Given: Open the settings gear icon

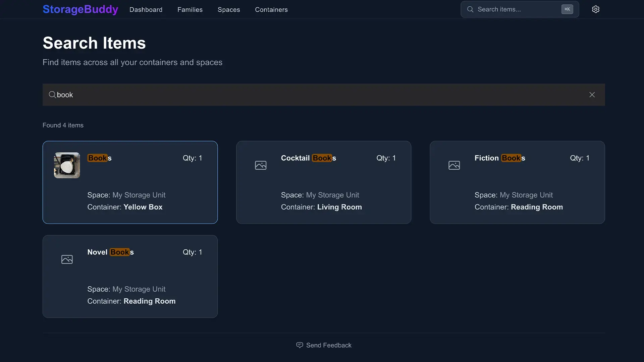Looking at the screenshot, I should (595, 9).
